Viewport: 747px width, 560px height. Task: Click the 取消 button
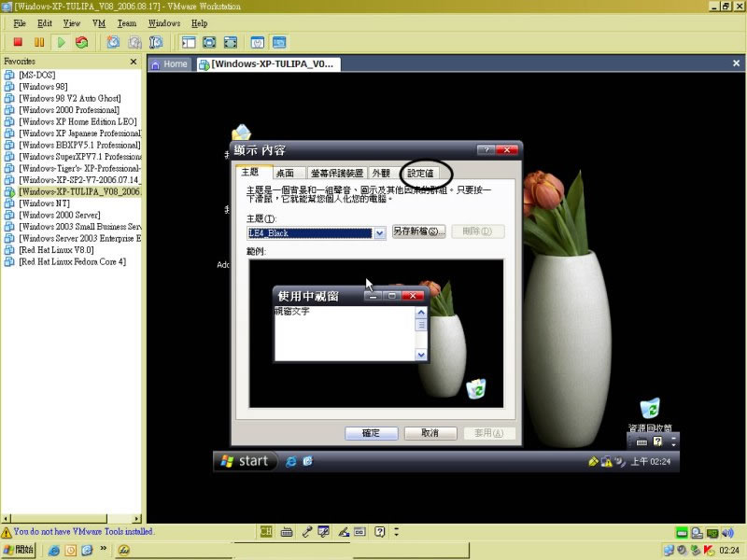tap(430, 433)
